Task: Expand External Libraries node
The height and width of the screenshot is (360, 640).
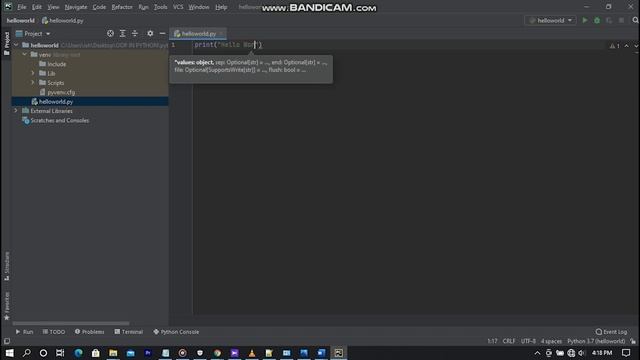Action: (16, 111)
